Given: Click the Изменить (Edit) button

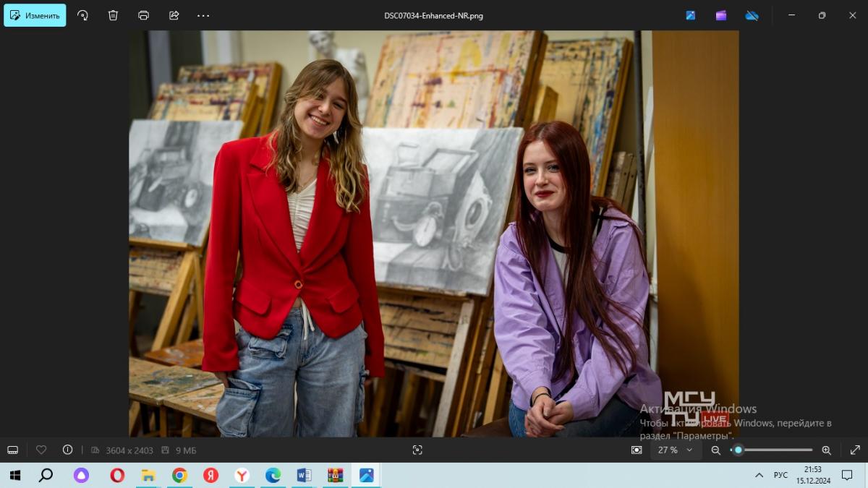Looking at the screenshot, I should [35, 15].
